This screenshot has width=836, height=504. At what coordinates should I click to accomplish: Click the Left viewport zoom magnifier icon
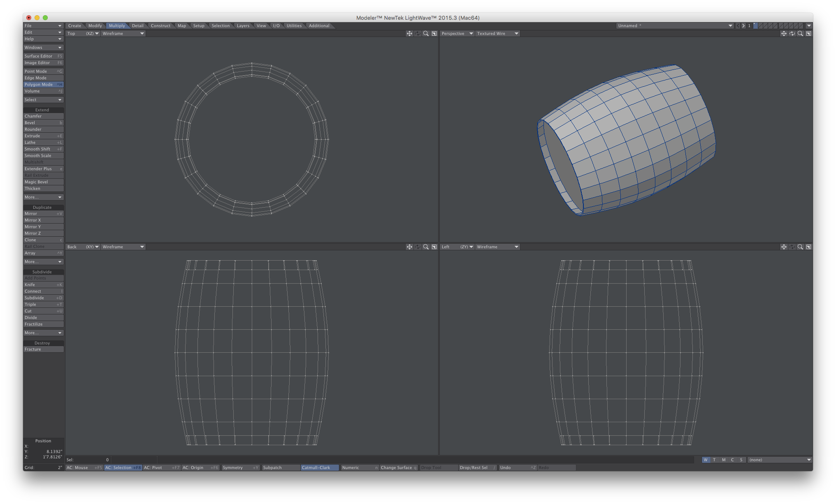(800, 247)
